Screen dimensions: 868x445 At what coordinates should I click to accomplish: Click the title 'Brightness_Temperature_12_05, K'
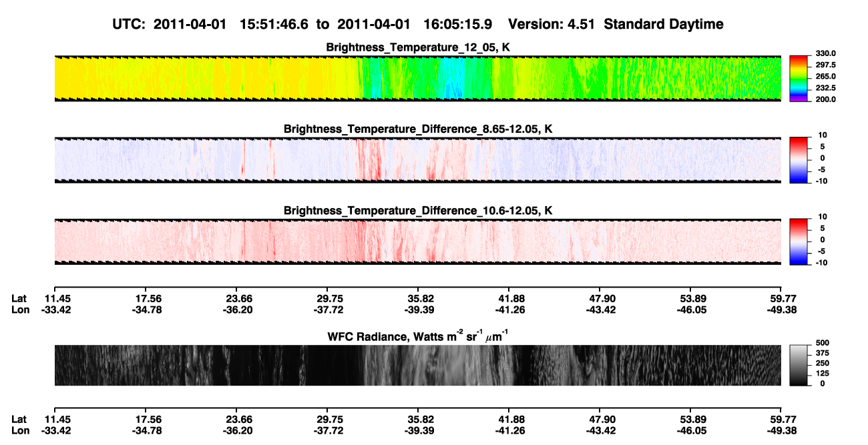point(418,47)
